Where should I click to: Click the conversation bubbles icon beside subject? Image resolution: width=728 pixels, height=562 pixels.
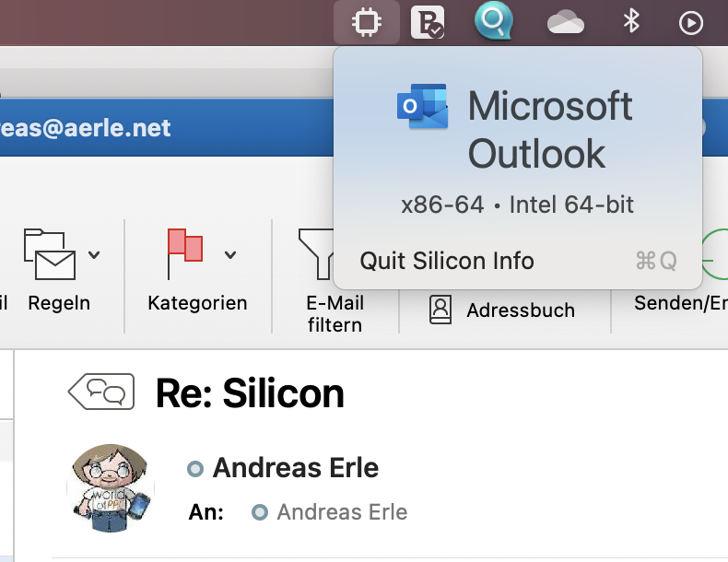click(x=101, y=392)
